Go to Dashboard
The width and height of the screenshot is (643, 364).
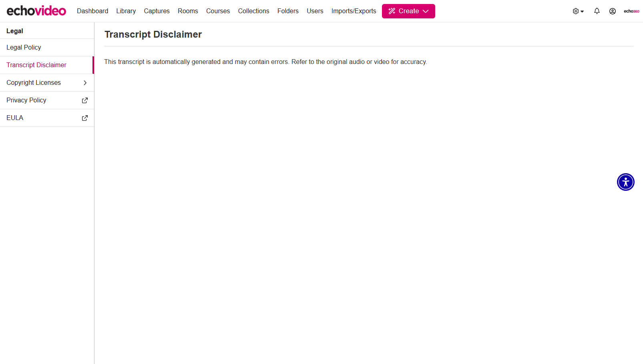tap(92, 11)
